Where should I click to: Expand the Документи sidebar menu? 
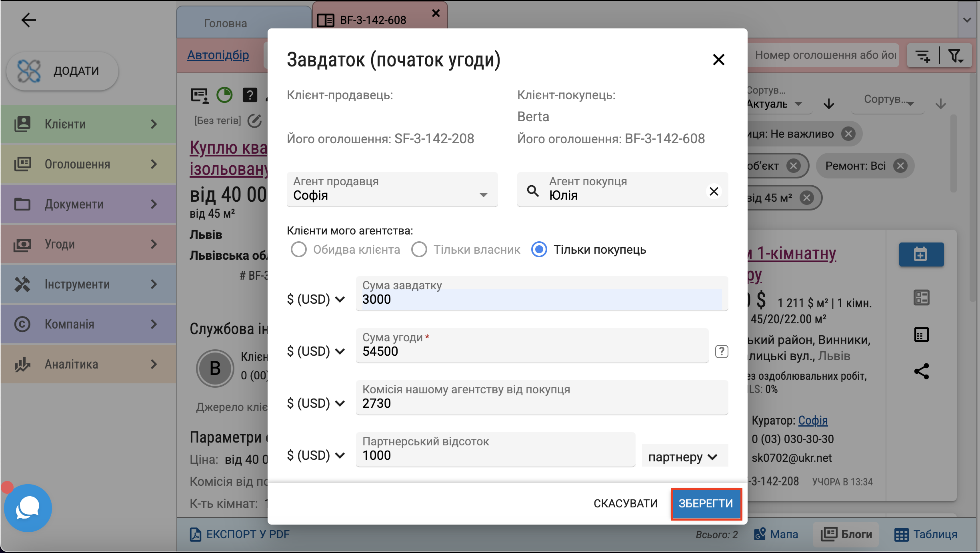(88, 204)
